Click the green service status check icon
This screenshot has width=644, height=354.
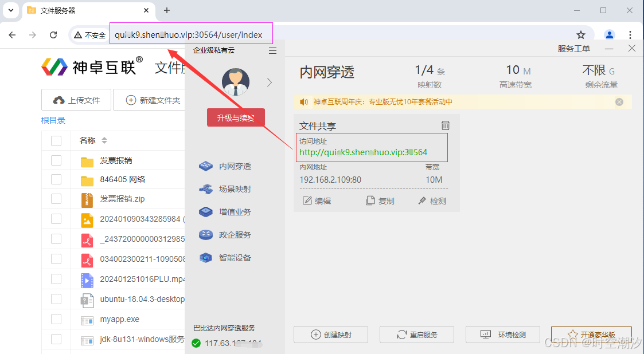pyautogui.click(x=196, y=343)
